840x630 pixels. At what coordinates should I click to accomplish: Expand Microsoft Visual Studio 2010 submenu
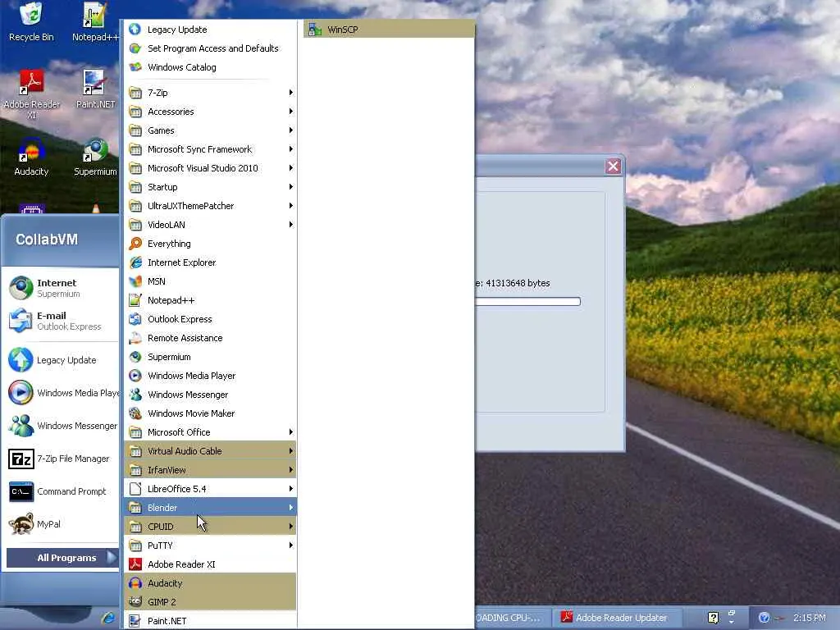[x=211, y=168]
